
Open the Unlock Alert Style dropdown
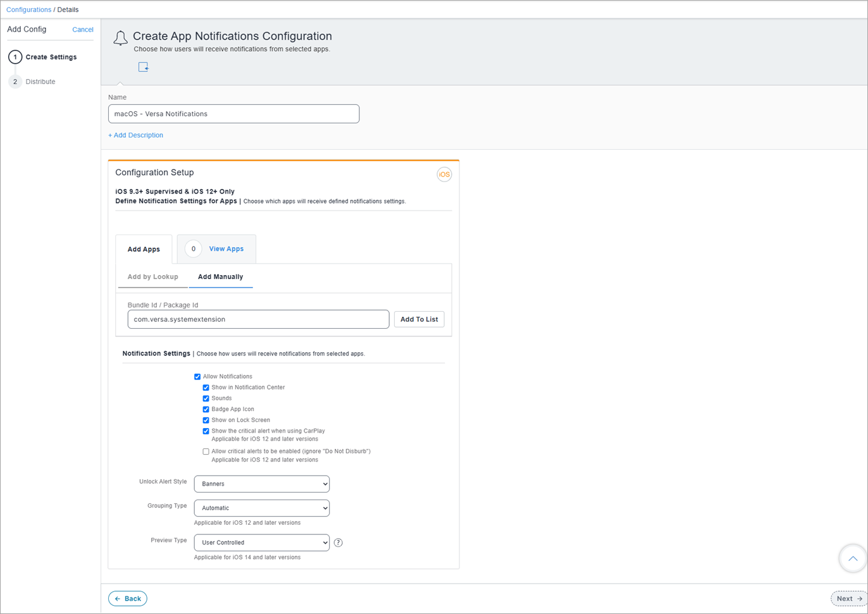coord(262,484)
